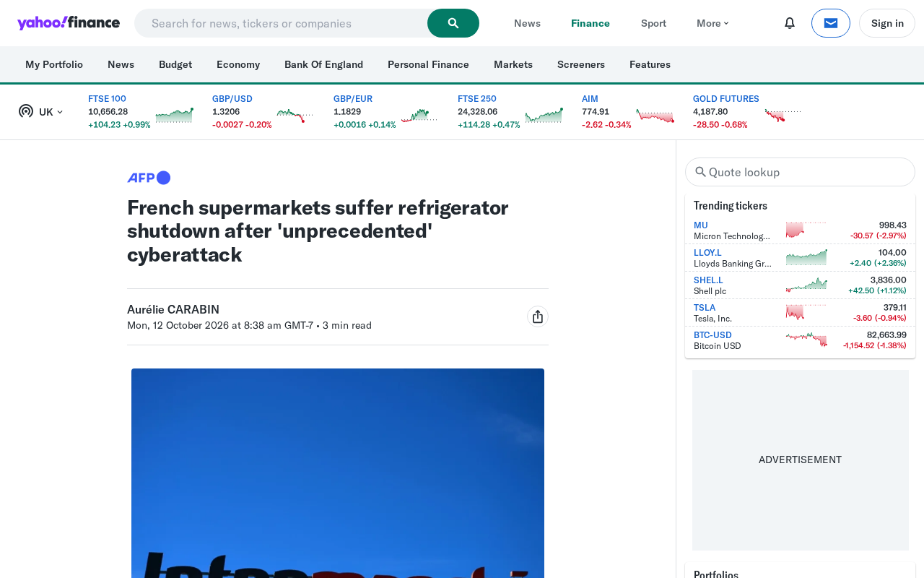
Task: Click the GOLD FUTURES sparkline chart
Action: (783, 115)
